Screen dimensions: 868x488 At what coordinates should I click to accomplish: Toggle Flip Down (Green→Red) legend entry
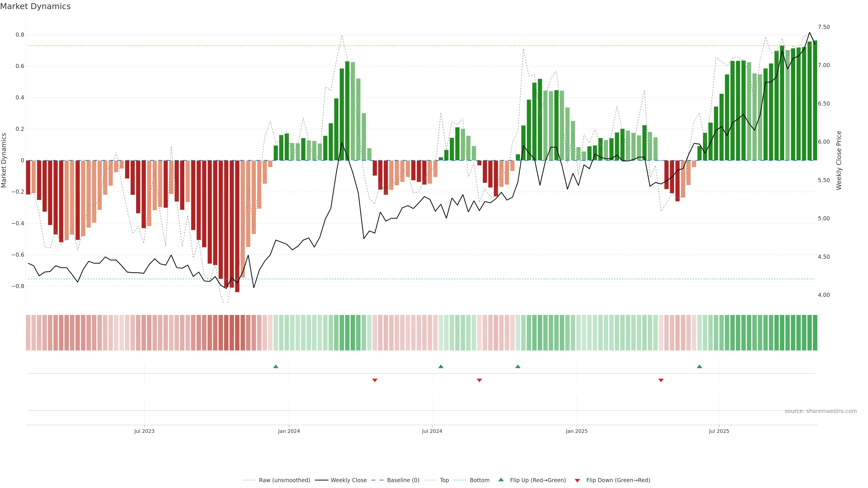[x=618, y=480]
